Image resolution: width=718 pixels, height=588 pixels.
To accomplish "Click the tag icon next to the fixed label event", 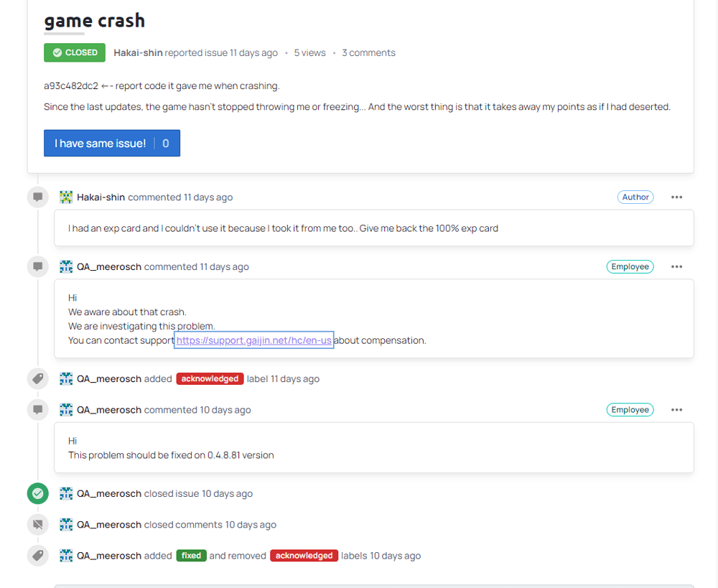I will 37,555.
